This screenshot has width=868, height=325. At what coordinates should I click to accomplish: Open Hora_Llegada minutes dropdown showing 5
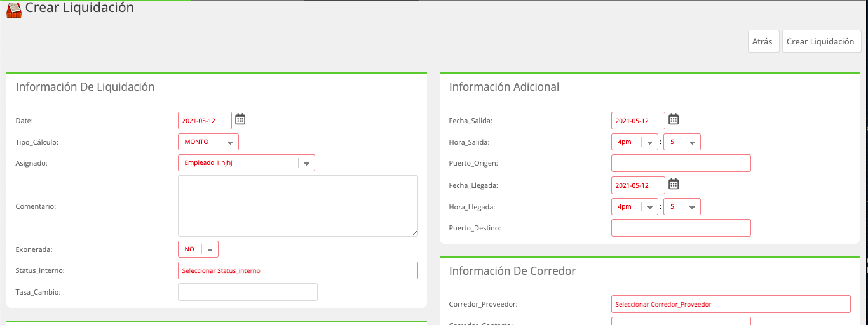point(682,207)
